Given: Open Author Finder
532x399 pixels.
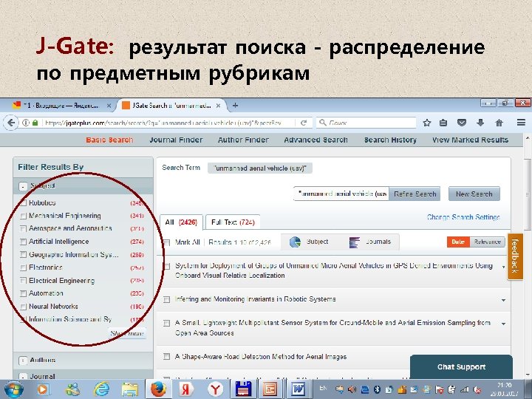Looking at the screenshot, I should coord(243,140).
